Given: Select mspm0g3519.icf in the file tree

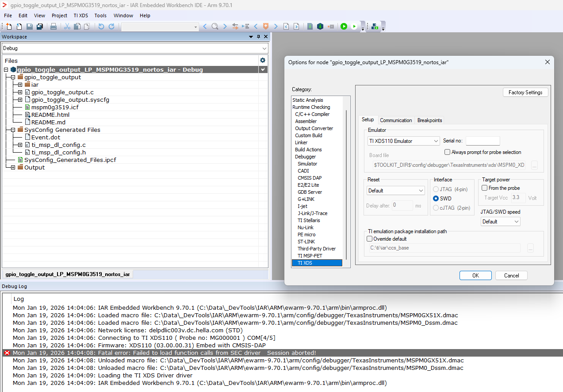Looking at the screenshot, I should tap(54, 107).
